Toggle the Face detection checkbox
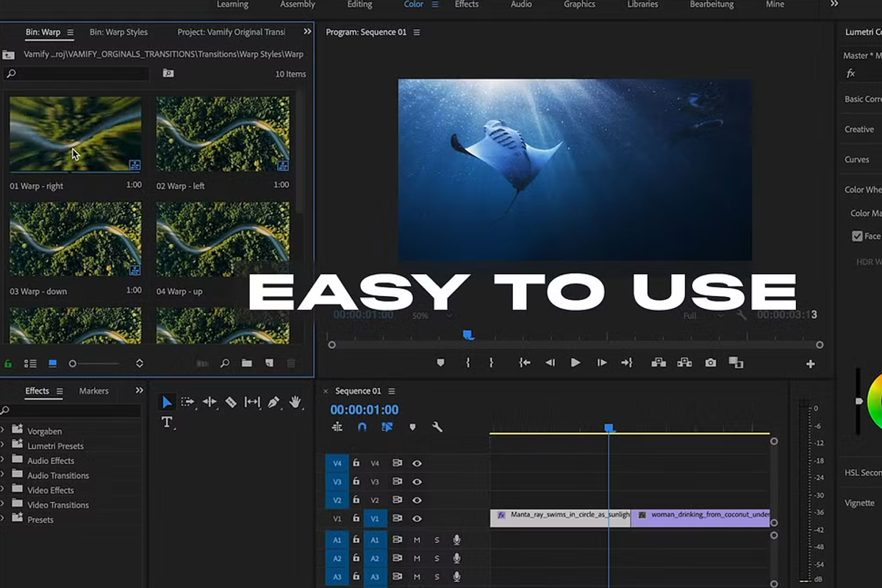The width and height of the screenshot is (882, 588). 857,236
